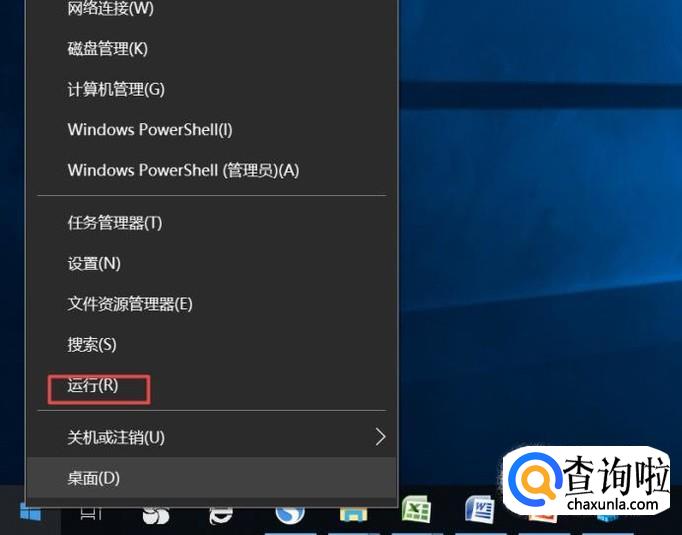Choose 搜索(S) from the menu
The width and height of the screenshot is (682, 535).
92,344
